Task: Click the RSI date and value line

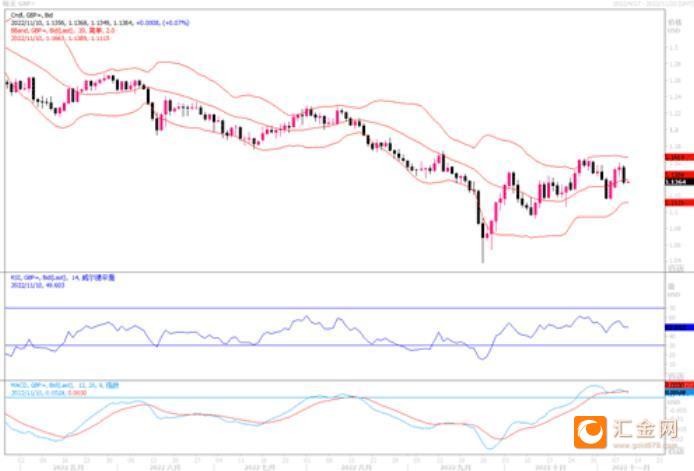Action: (38, 285)
